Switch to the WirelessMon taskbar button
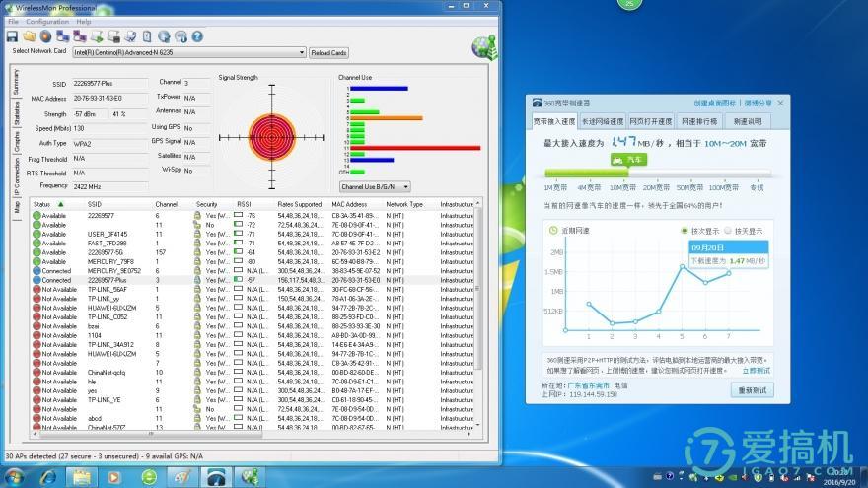The height and width of the screenshot is (488, 868). pos(250,477)
